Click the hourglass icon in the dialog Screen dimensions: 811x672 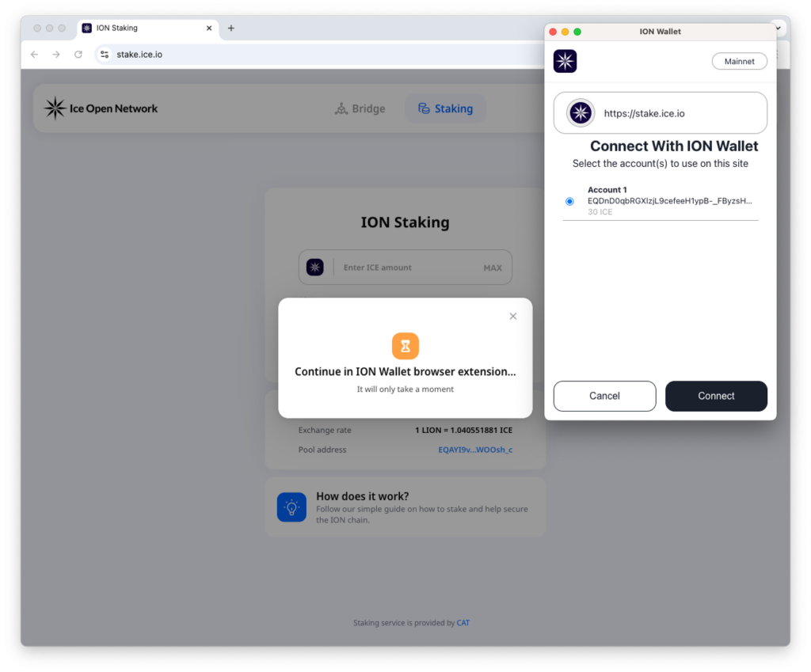(x=405, y=346)
